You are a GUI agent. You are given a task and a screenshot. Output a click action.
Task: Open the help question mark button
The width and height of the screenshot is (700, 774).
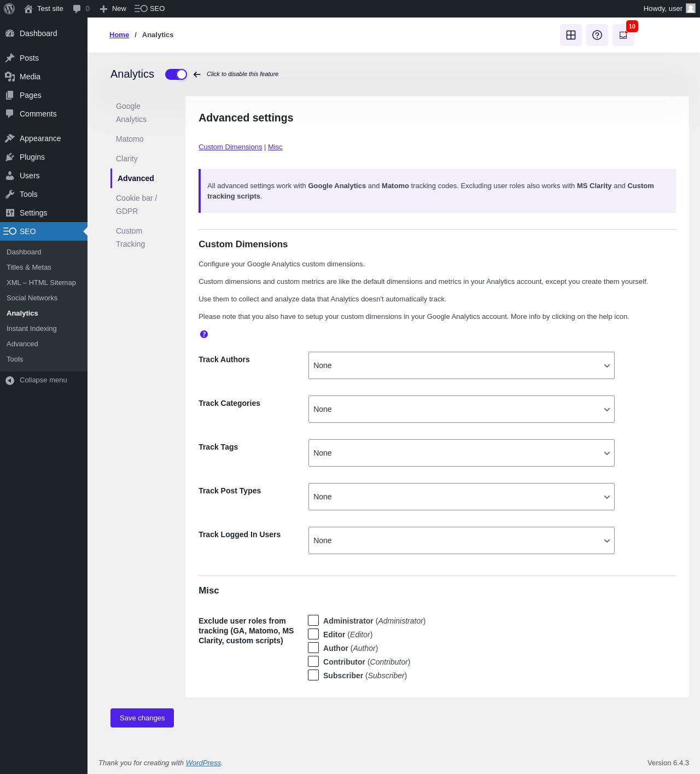tap(597, 35)
